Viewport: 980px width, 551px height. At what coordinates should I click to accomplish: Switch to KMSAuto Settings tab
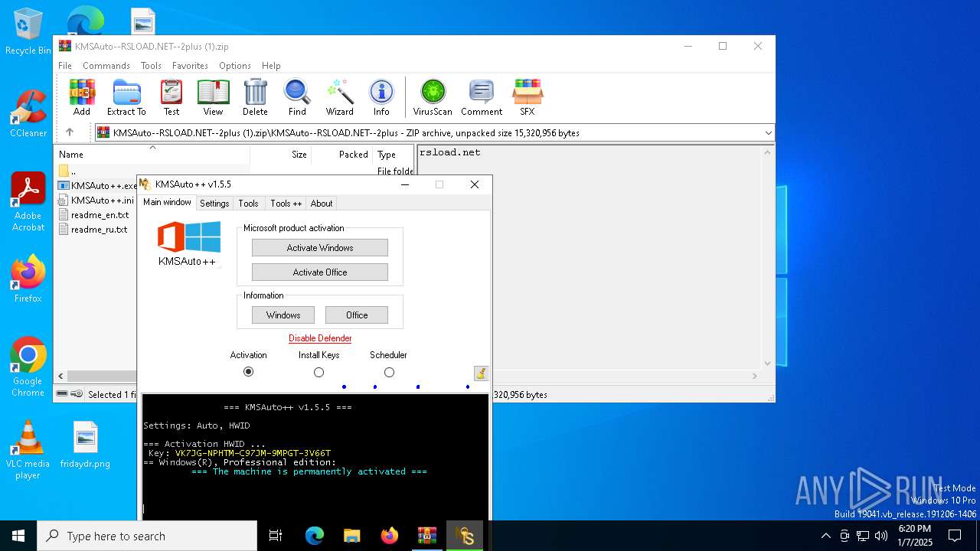(214, 204)
